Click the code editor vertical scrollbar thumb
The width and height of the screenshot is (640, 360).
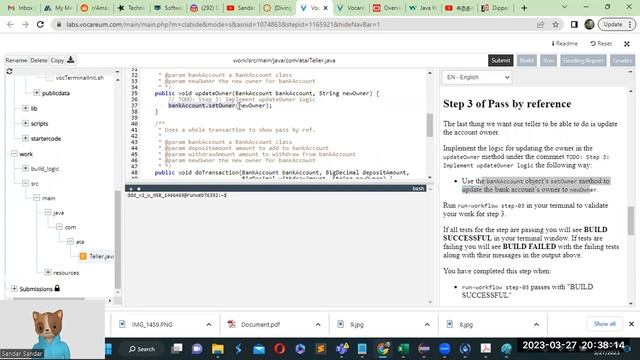(429, 125)
